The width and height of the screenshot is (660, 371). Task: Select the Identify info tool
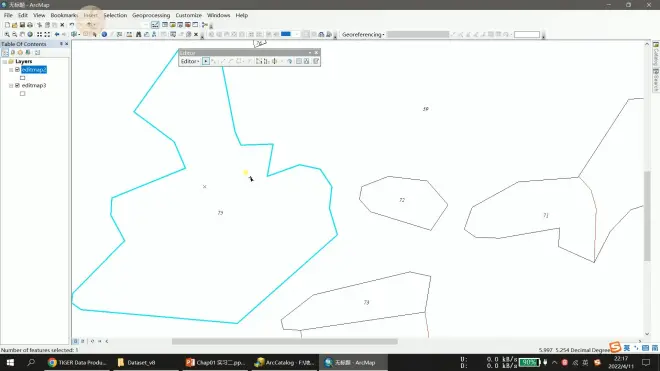pos(104,35)
